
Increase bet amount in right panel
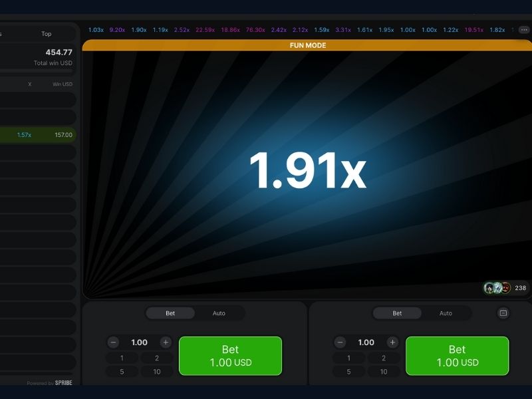[392, 342]
